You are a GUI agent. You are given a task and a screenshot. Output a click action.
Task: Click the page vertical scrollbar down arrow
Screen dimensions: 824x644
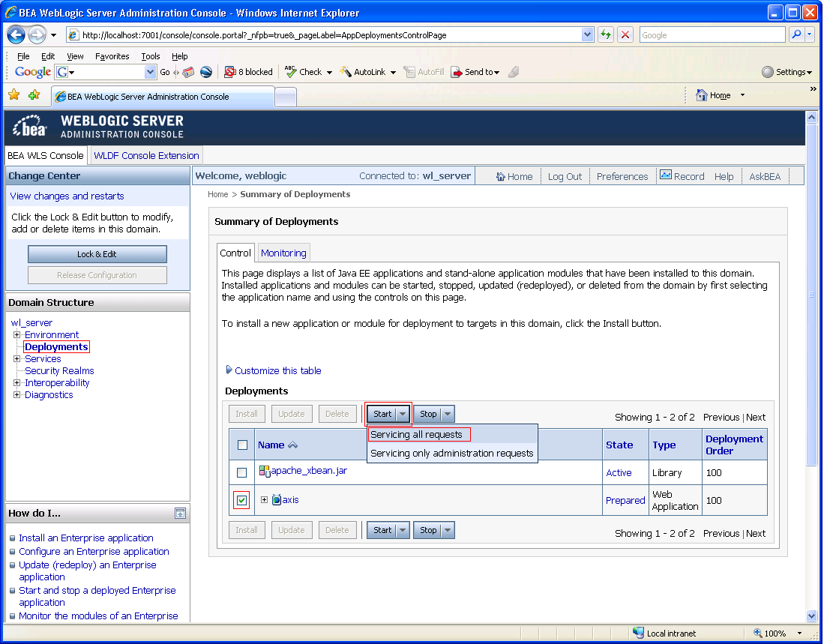tap(811, 616)
